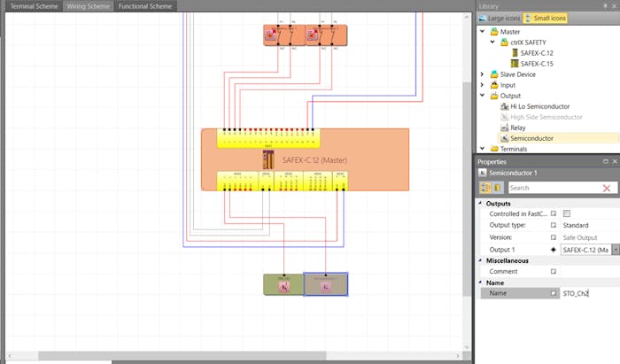Collapse the Terminals tree node

pos(483,149)
